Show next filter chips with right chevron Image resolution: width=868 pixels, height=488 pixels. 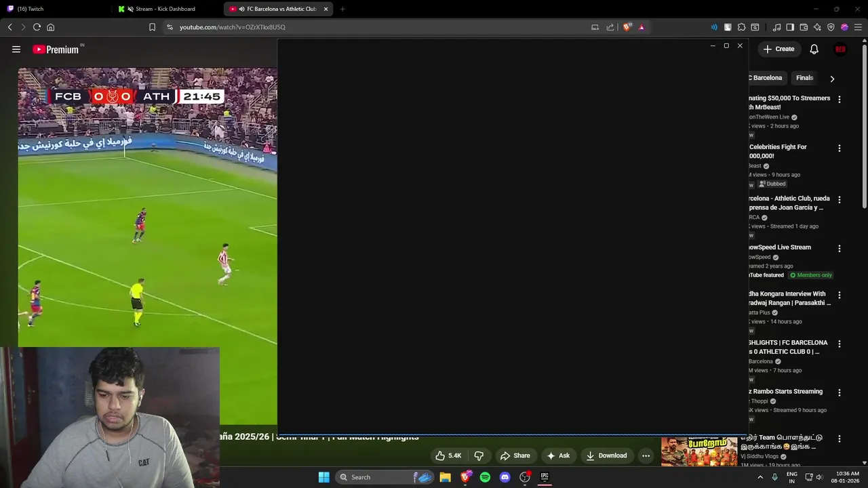click(x=832, y=79)
